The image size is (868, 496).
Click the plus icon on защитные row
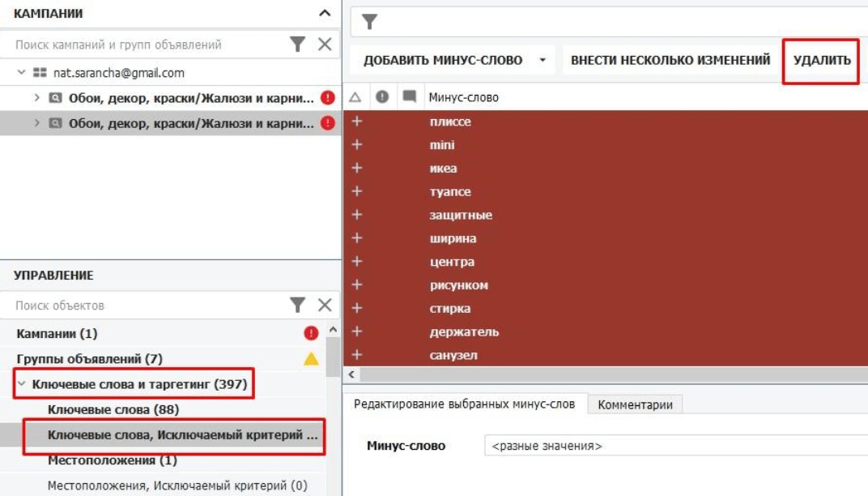point(357,215)
